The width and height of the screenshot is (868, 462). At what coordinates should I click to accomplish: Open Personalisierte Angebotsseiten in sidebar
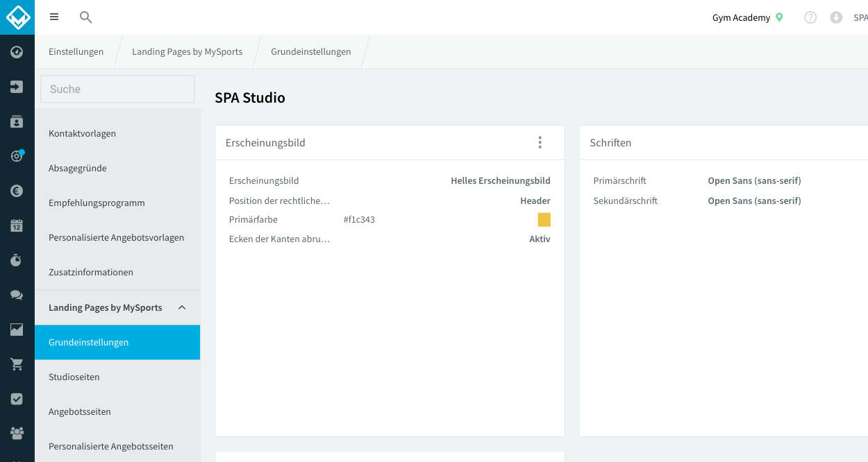[117, 446]
